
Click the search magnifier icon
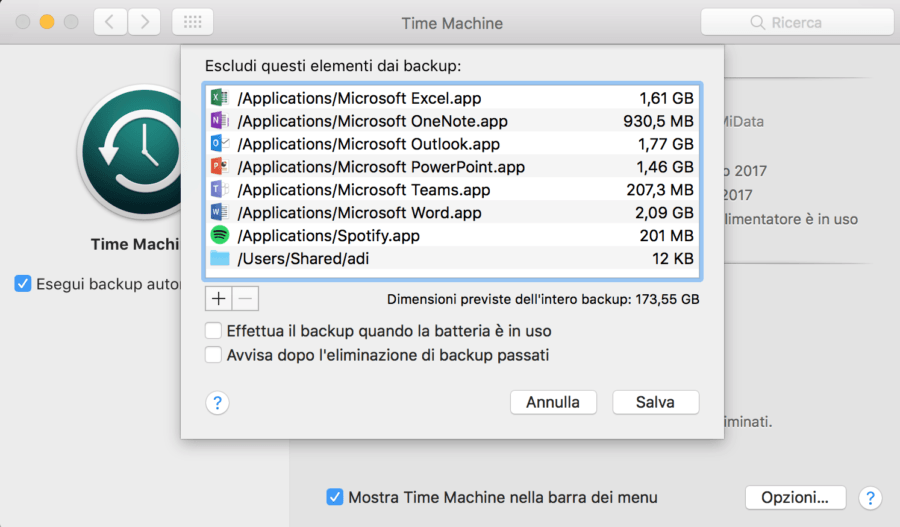click(758, 22)
